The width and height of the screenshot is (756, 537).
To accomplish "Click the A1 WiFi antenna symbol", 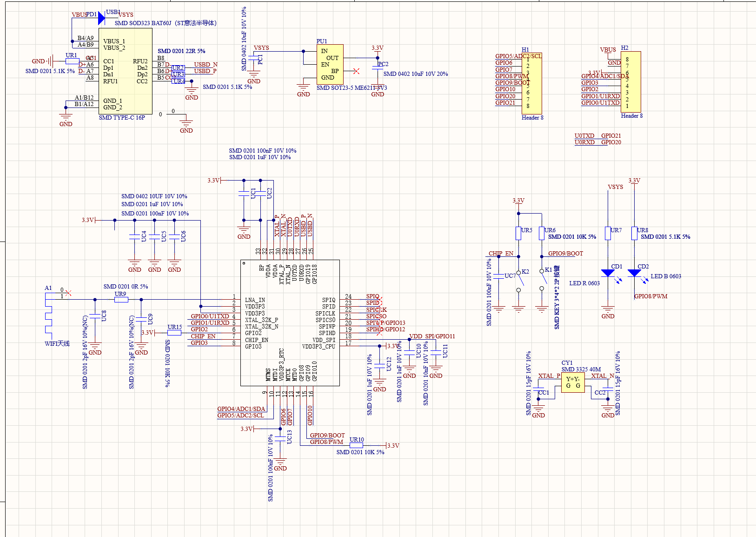I will [49, 319].
